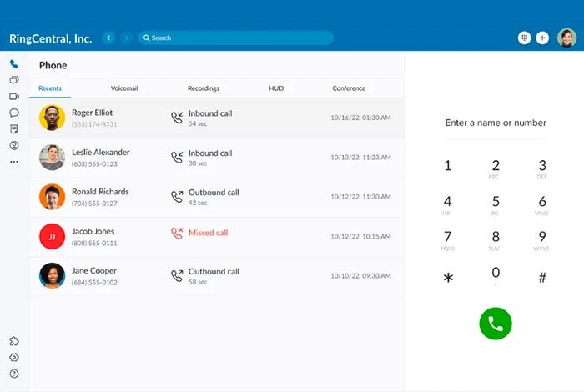The image size is (584, 392).
Task: Open the Apps puzzle piece icon
Action: click(x=14, y=341)
